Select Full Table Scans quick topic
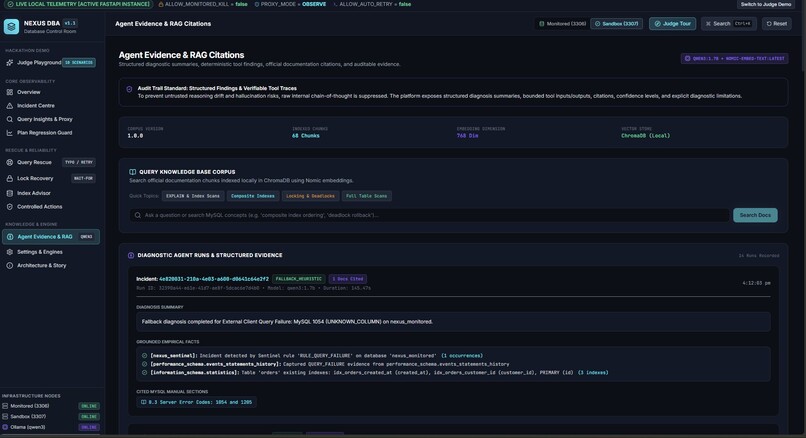Image resolution: width=806 pixels, height=438 pixels. [x=367, y=196]
